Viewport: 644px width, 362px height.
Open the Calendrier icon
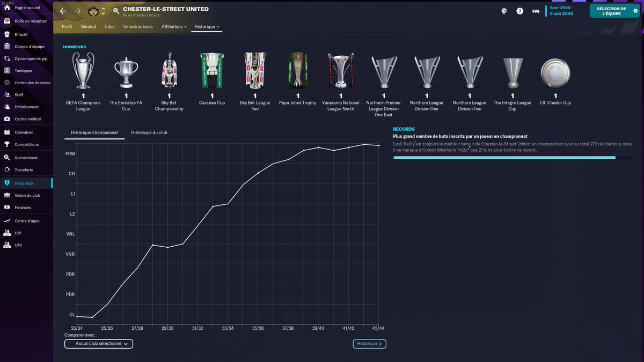7,132
